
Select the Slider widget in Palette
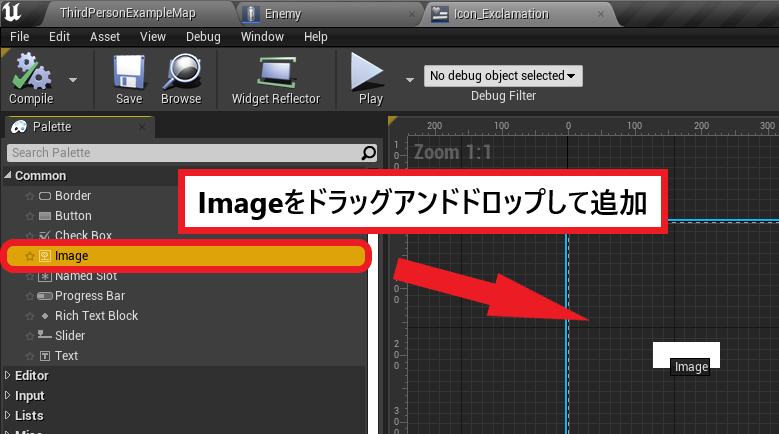click(x=70, y=336)
